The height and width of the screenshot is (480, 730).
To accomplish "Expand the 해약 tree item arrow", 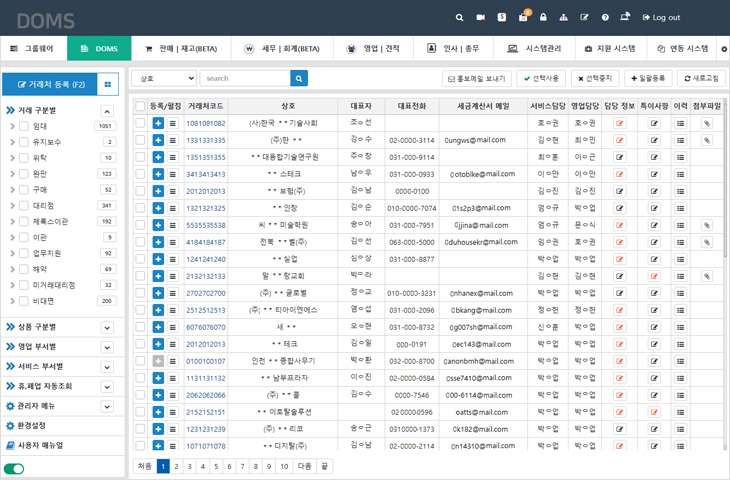I will (x=12, y=269).
